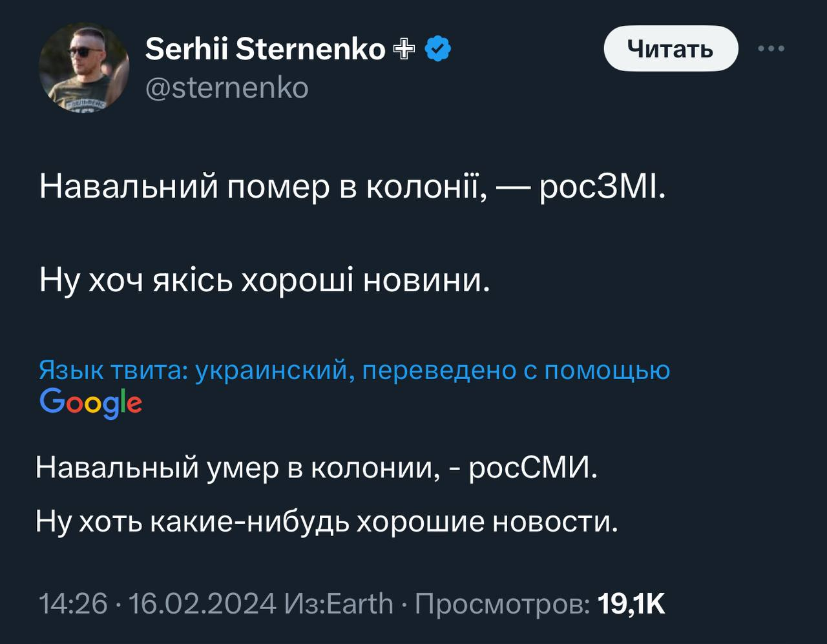827x644 pixels.
Task: Open the three-dot more options menu
Action: [771, 48]
